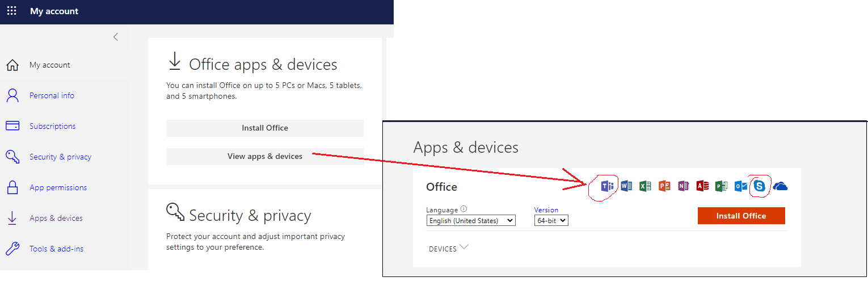Viewport: 868px width, 281px height.
Task: Click the Apps & devices download icon in sidebar
Action: 11,218
